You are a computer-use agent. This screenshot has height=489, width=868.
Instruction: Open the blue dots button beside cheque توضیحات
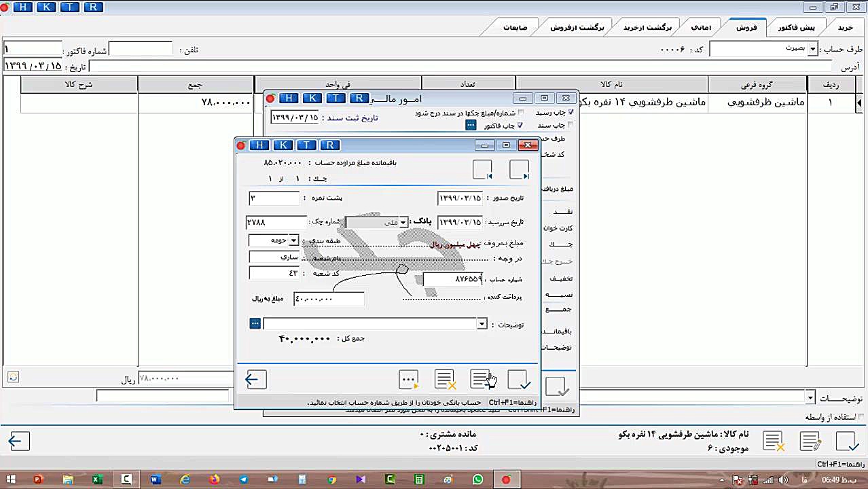pos(255,324)
